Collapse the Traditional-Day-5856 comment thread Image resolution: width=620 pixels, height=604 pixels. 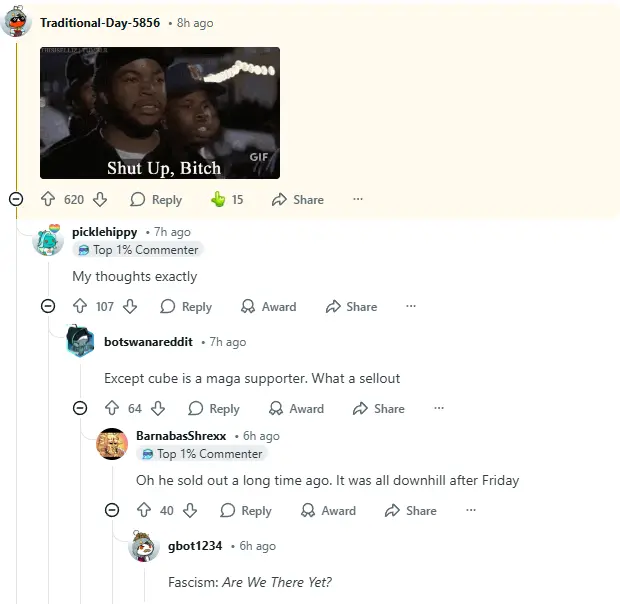pyautogui.click(x=16, y=199)
